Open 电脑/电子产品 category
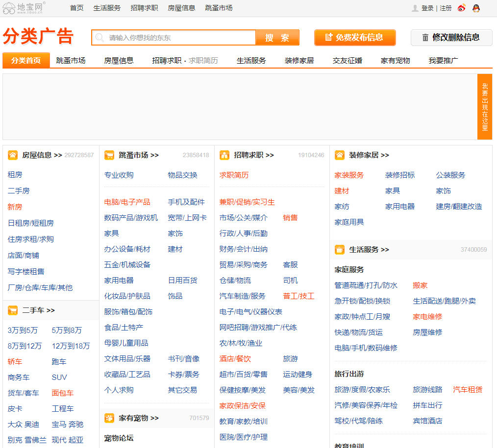Image resolution: width=497 pixels, height=448 pixels. 127,202
